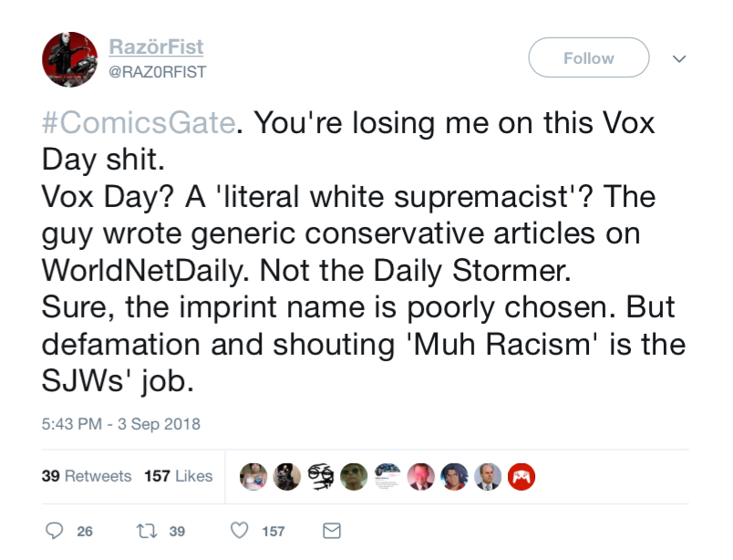Screen dimensions: 733x560
Task: Retweet using the retweet arrows icon
Action: tap(146, 531)
